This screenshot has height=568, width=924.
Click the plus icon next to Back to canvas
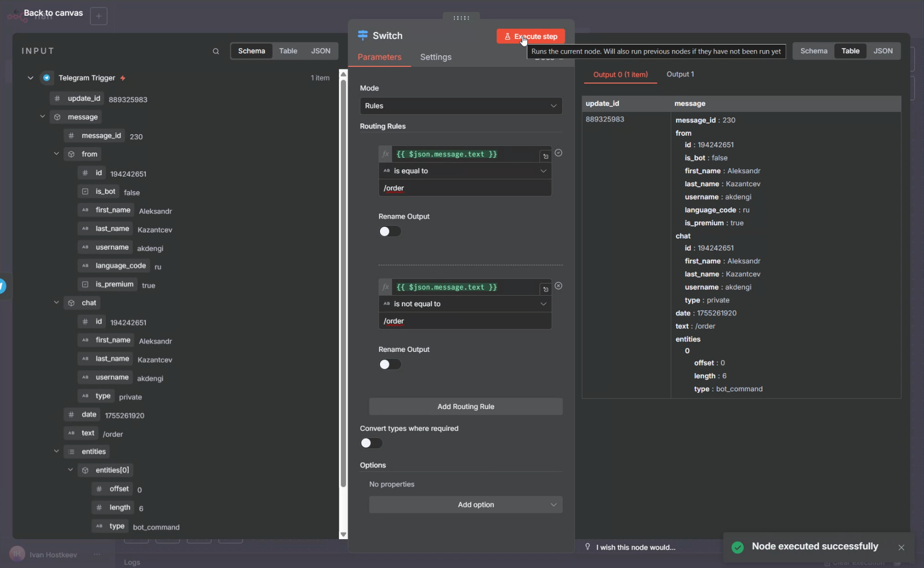[99, 16]
